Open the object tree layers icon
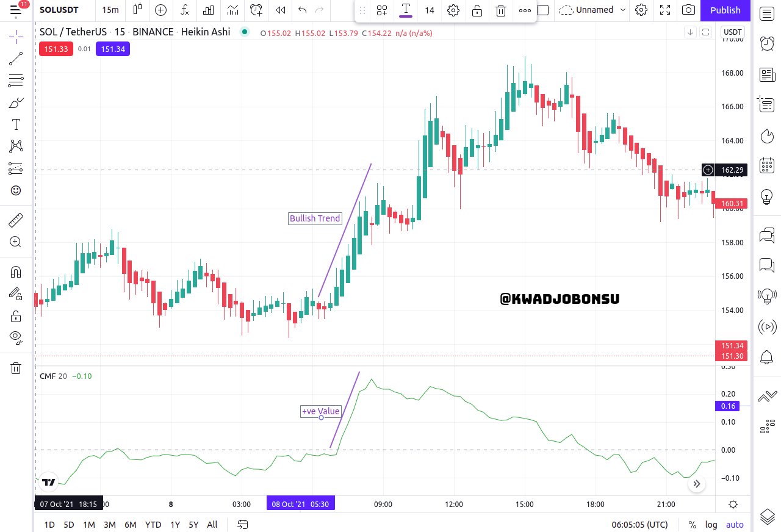 coord(767,516)
